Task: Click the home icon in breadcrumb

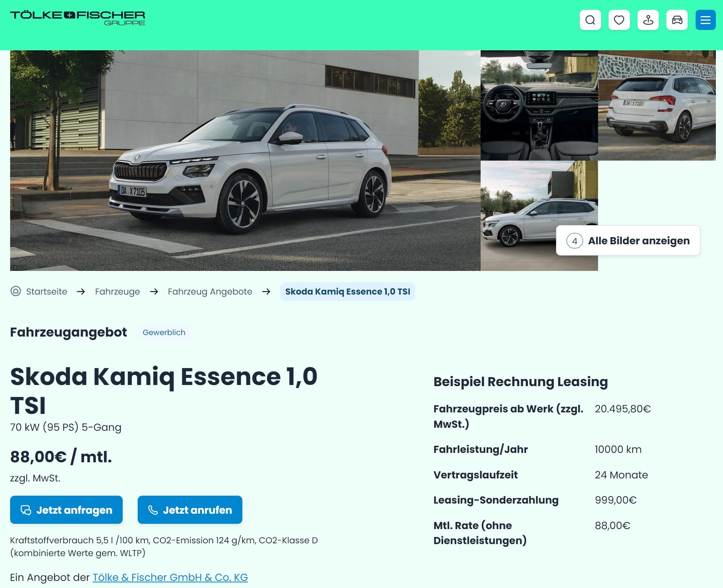Action: click(x=16, y=291)
